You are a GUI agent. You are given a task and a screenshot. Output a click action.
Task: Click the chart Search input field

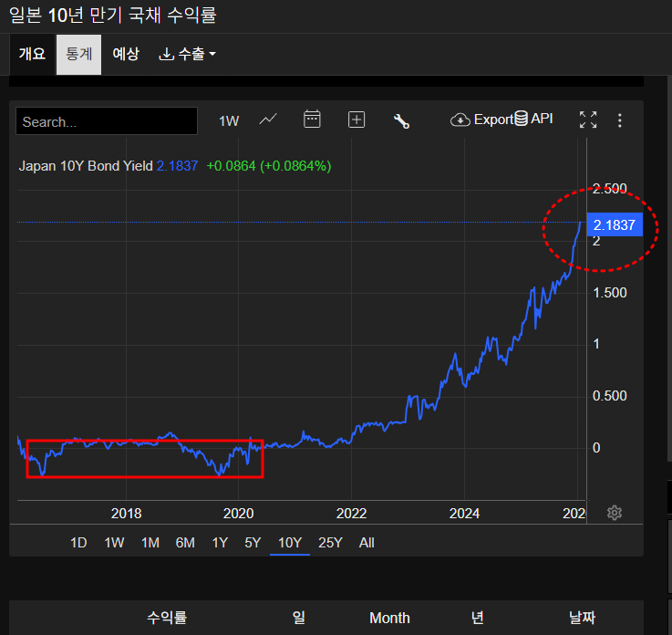tap(106, 121)
